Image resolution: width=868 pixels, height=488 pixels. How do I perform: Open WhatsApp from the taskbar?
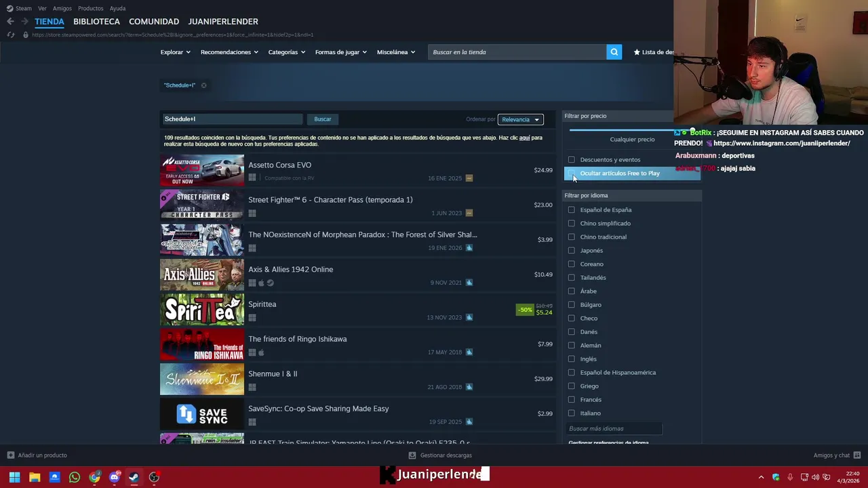pyautogui.click(x=75, y=477)
